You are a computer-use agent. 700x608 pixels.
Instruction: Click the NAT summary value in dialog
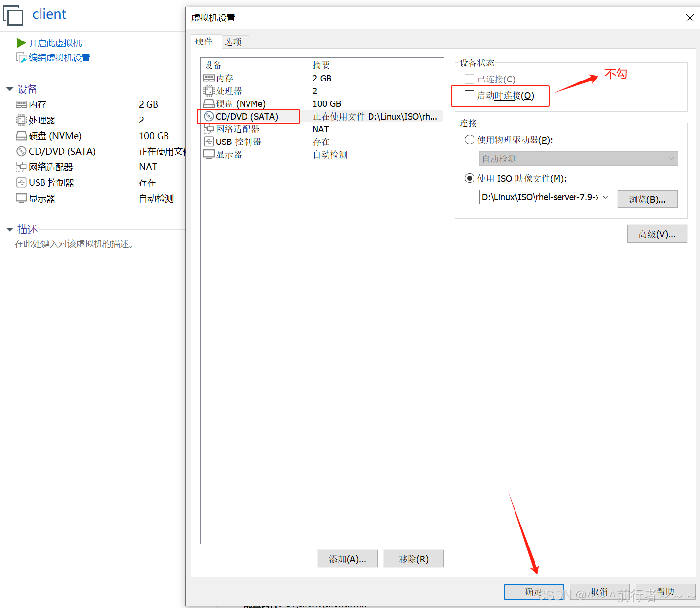(x=321, y=129)
